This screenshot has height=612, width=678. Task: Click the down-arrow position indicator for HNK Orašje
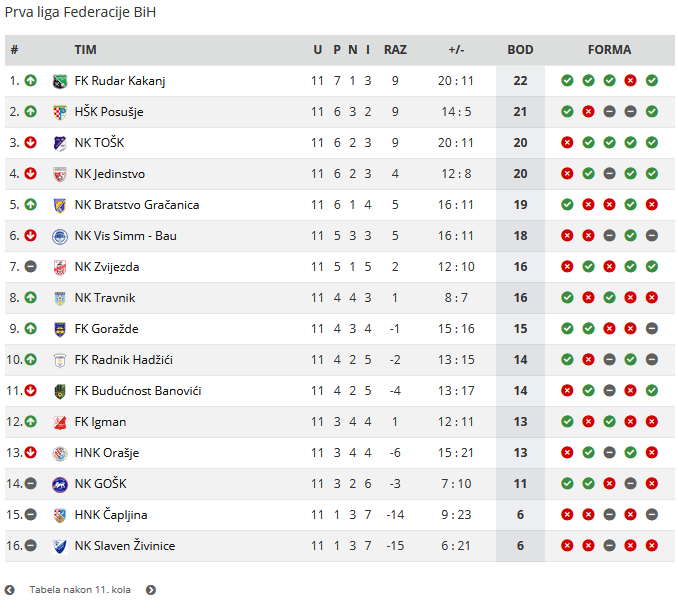point(30,452)
